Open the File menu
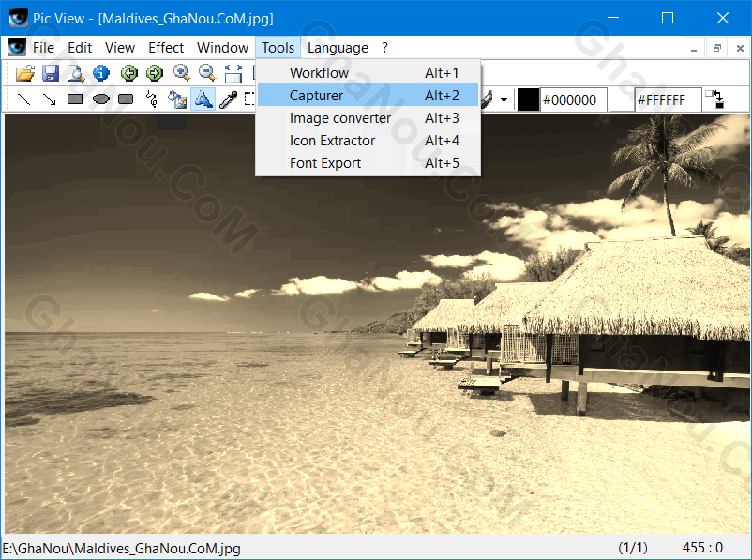 tap(43, 48)
